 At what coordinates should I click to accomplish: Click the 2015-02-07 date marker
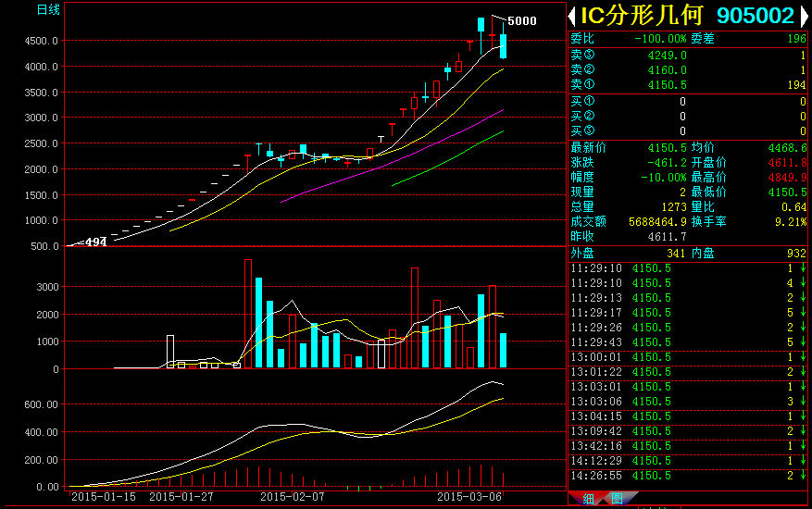click(293, 497)
